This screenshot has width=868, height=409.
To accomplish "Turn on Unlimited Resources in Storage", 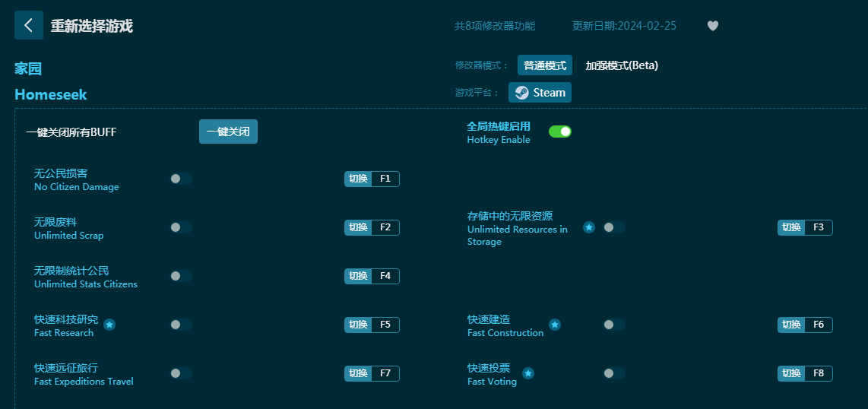I will [614, 227].
